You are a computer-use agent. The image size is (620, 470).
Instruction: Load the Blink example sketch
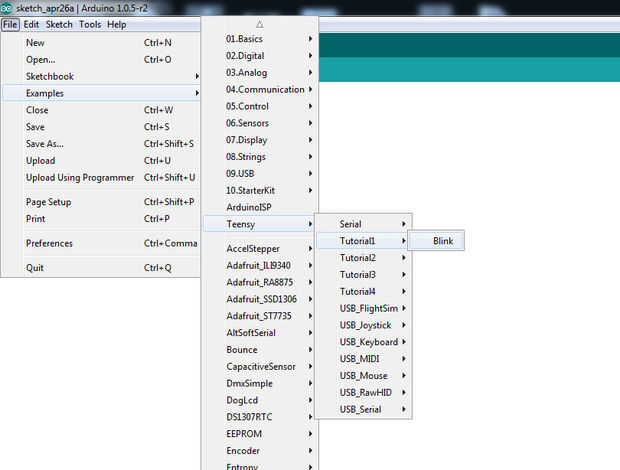click(x=436, y=241)
